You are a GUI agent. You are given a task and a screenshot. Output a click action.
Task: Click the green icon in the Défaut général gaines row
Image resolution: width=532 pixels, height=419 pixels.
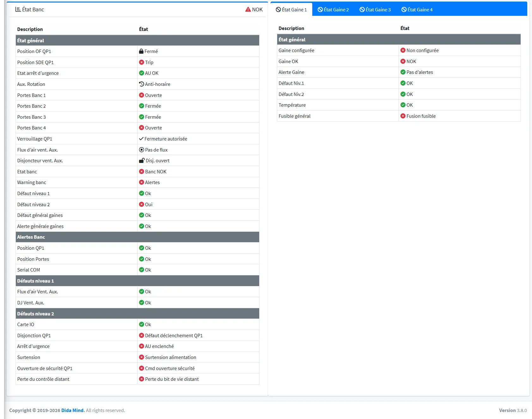tap(142, 215)
